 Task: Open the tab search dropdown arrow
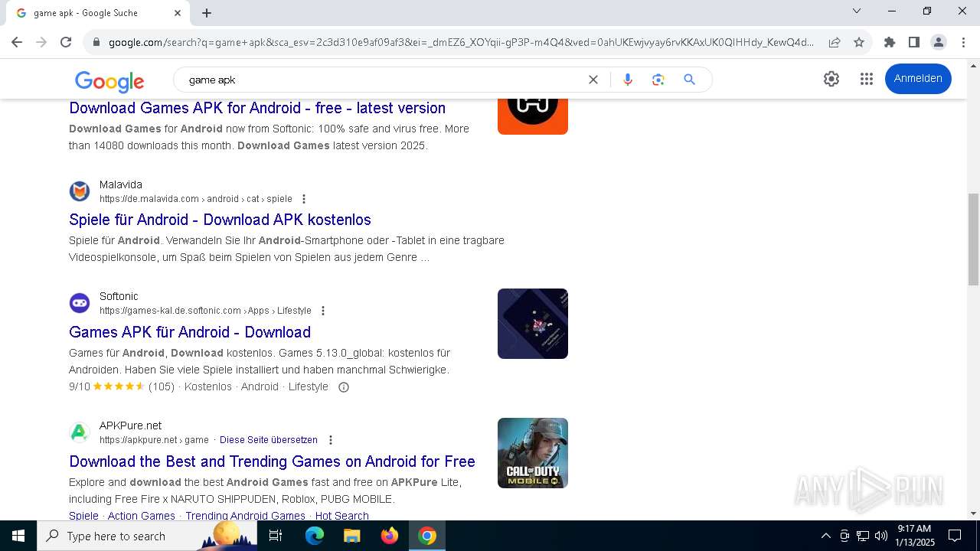pyautogui.click(x=857, y=11)
